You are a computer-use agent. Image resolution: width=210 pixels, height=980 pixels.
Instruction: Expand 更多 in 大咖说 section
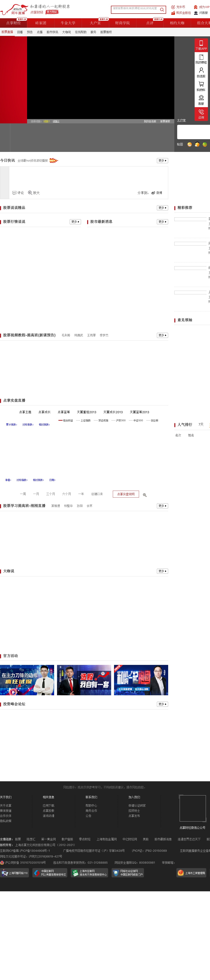tap(163, 571)
